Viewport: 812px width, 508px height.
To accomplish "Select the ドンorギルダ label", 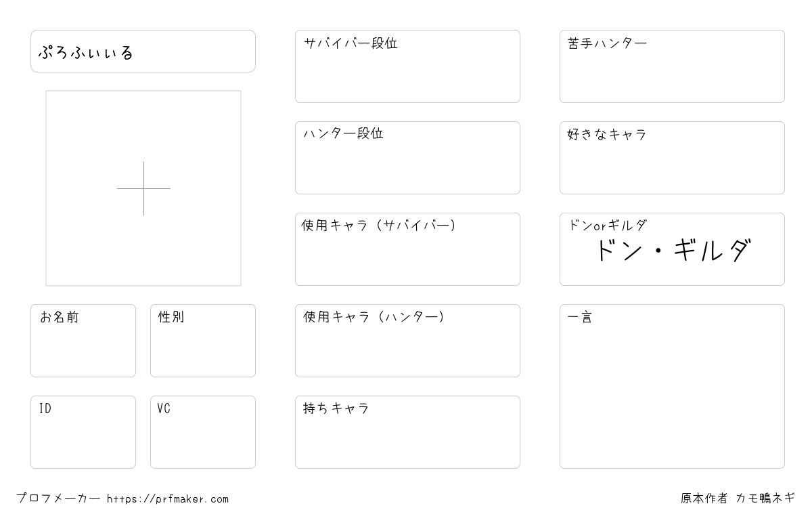I will click(x=607, y=225).
